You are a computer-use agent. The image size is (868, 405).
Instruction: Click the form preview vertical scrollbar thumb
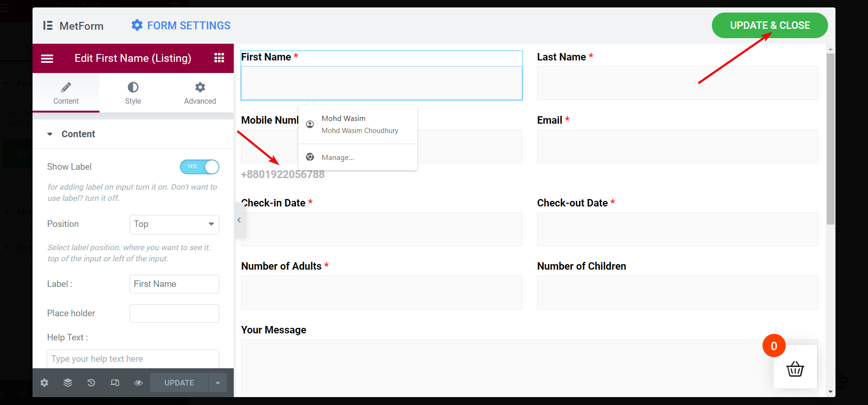click(x=830, y=139)
